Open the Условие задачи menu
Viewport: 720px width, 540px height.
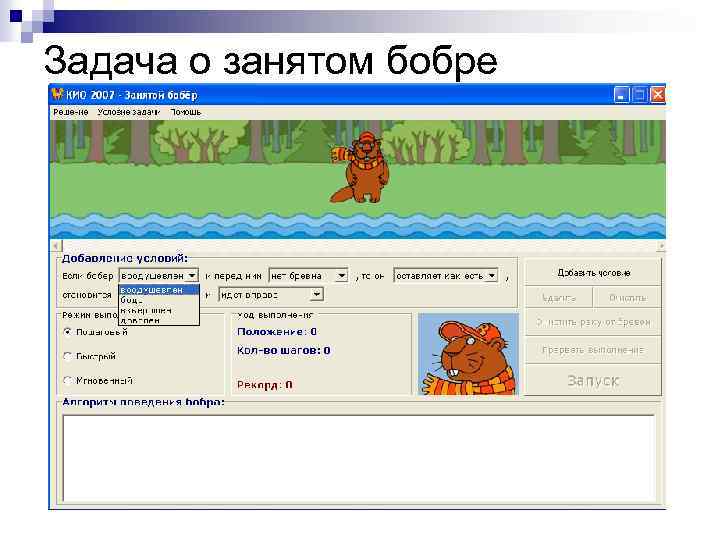coord(128,112)
